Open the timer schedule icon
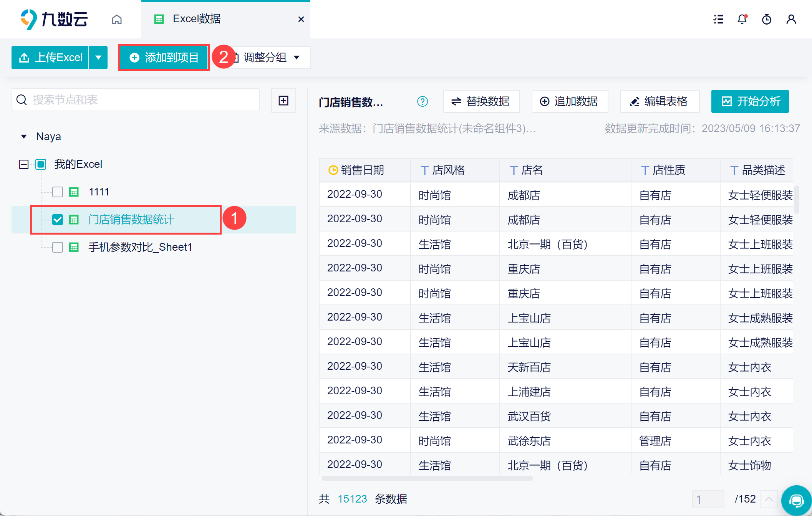 [x=767, y=19]
